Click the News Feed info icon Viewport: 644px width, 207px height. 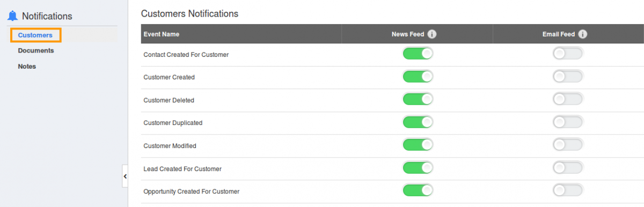pyautogui.click(x=432, y=34)
